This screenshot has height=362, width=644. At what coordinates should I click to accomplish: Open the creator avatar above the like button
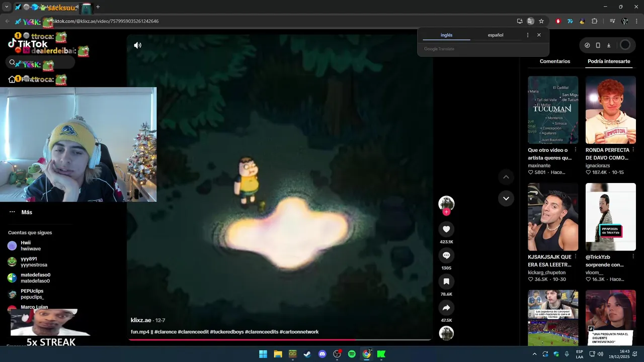[446, 203]
